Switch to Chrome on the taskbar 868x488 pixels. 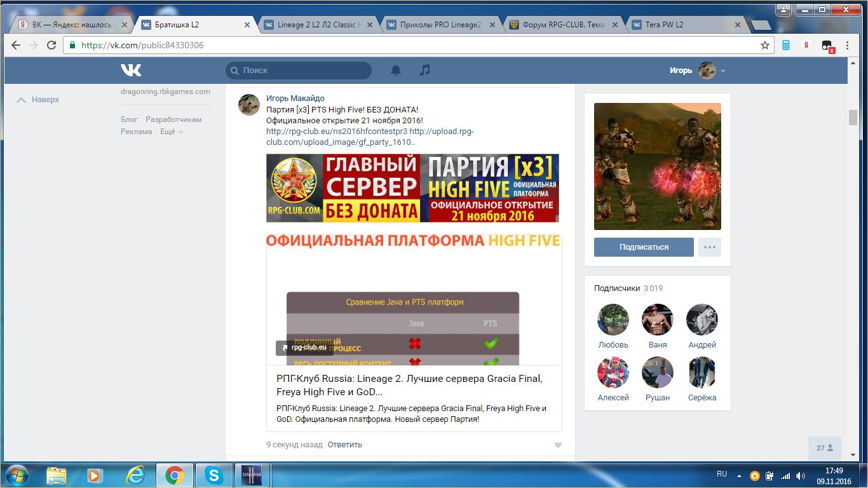coord(174,475)
